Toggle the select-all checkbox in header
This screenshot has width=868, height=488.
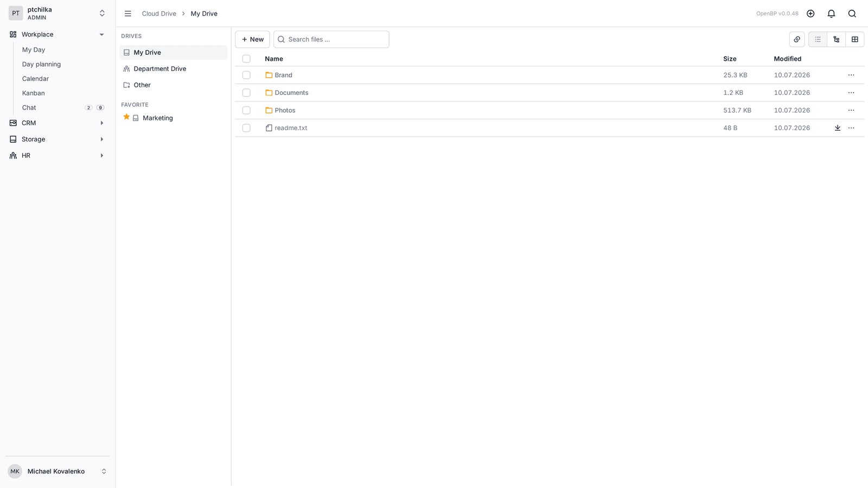tap(246, 59)
